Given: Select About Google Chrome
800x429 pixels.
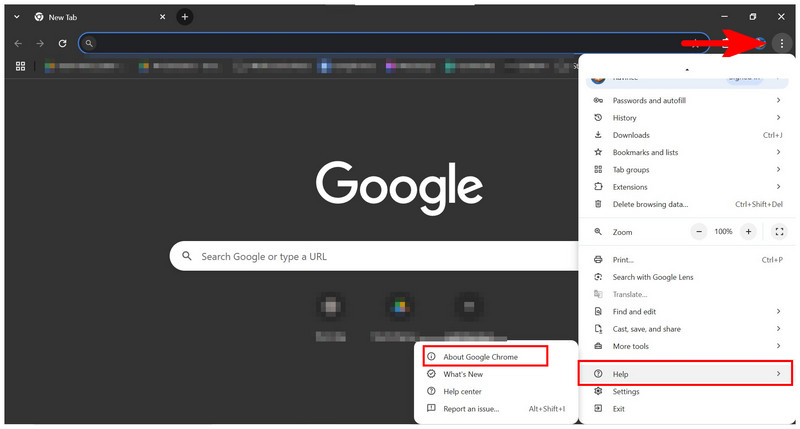Looking at the screenshot, I should point(481,357).
